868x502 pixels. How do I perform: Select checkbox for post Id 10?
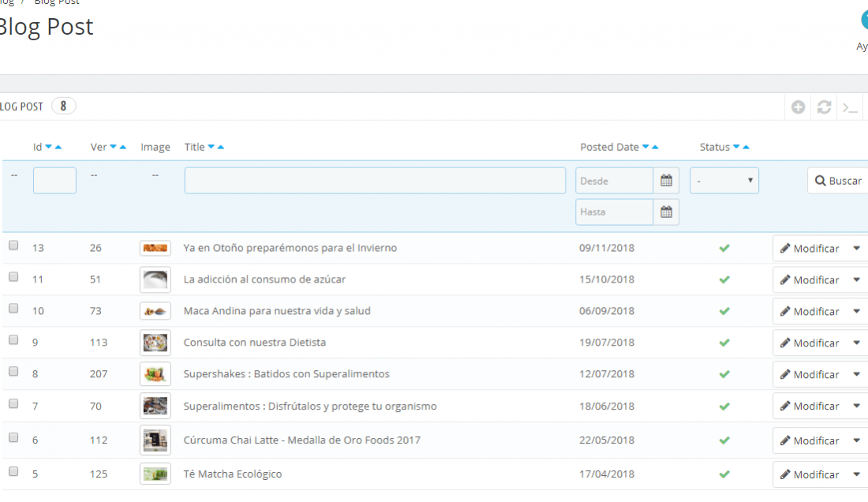(x=13, y=309)
